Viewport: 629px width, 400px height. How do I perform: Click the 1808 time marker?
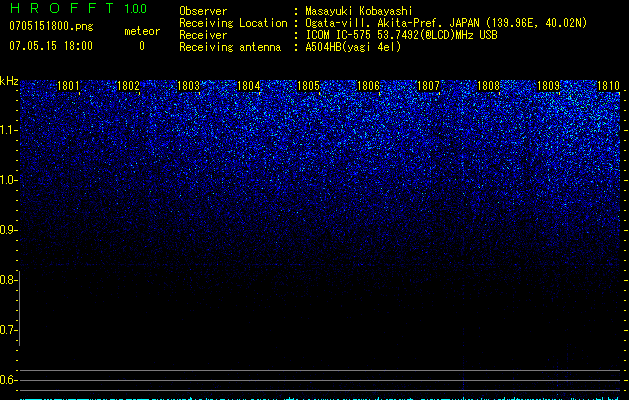(x=488, y=86)
